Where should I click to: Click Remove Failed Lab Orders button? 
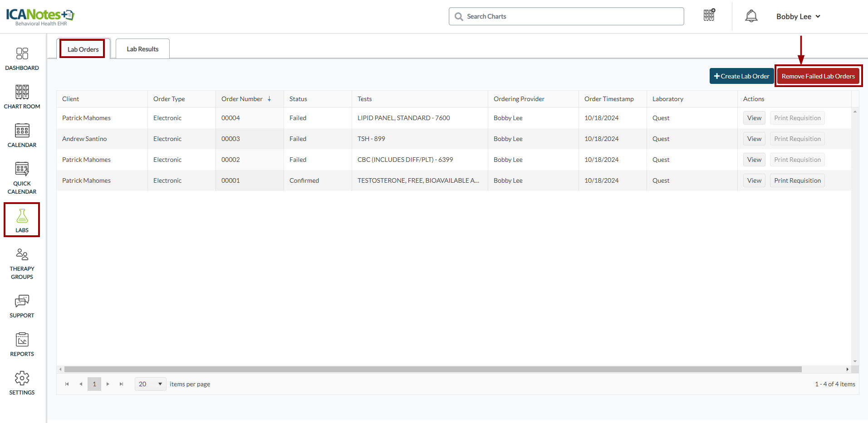point(818,76)
